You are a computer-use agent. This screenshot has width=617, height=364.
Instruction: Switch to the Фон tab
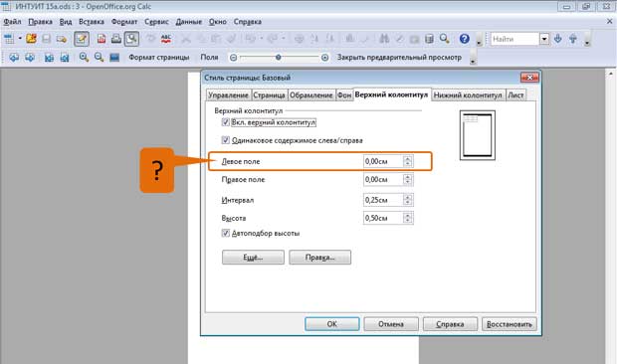point(344,95)
